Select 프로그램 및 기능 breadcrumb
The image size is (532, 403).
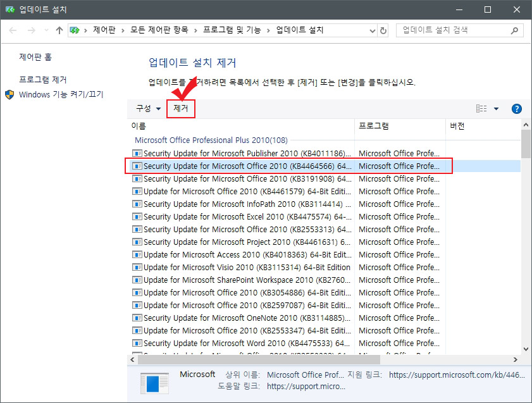click(x=232, y=30)
